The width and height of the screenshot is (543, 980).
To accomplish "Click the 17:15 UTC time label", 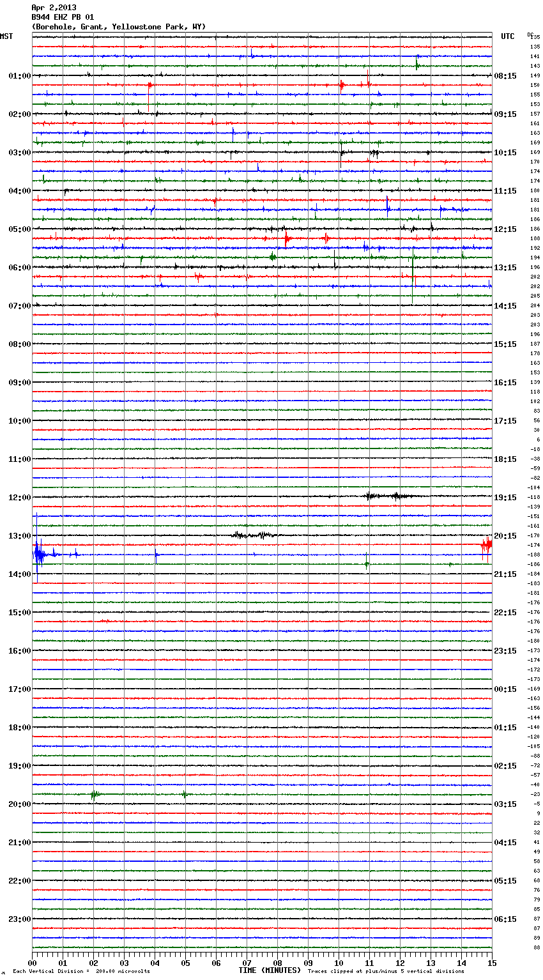I will [x=505, y=421].
